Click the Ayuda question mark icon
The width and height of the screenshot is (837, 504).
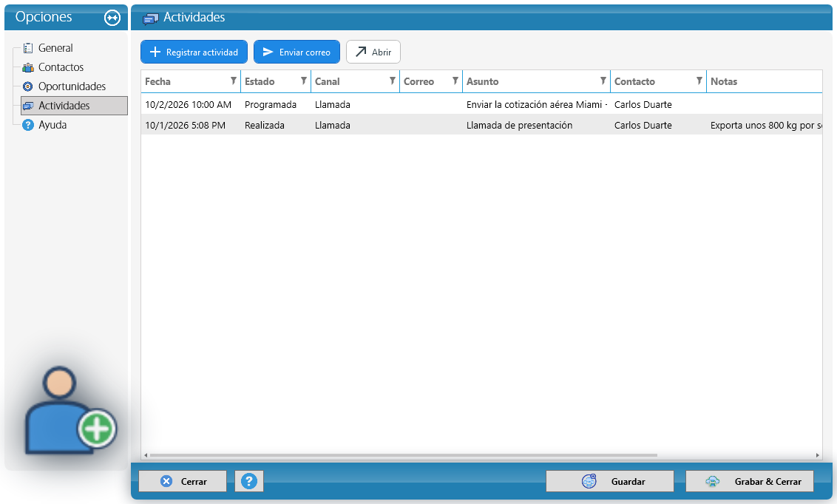[28, 125]
